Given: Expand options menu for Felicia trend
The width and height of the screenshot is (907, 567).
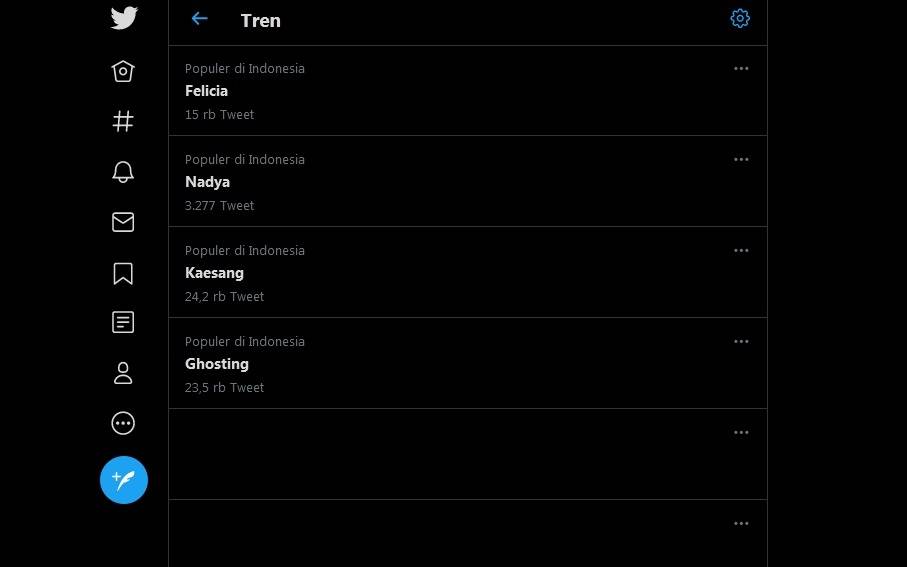Looking at the screenshot, I should click(741, 69).
